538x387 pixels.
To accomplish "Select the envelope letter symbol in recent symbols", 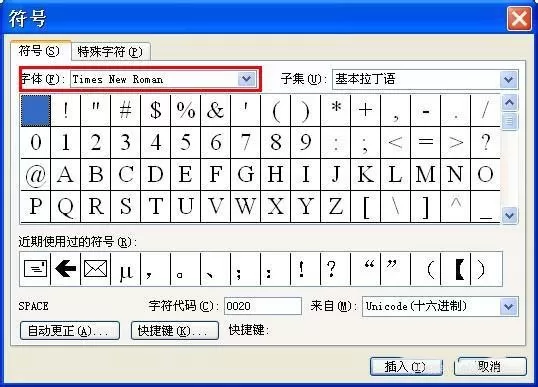I will [x=35, y=269].
